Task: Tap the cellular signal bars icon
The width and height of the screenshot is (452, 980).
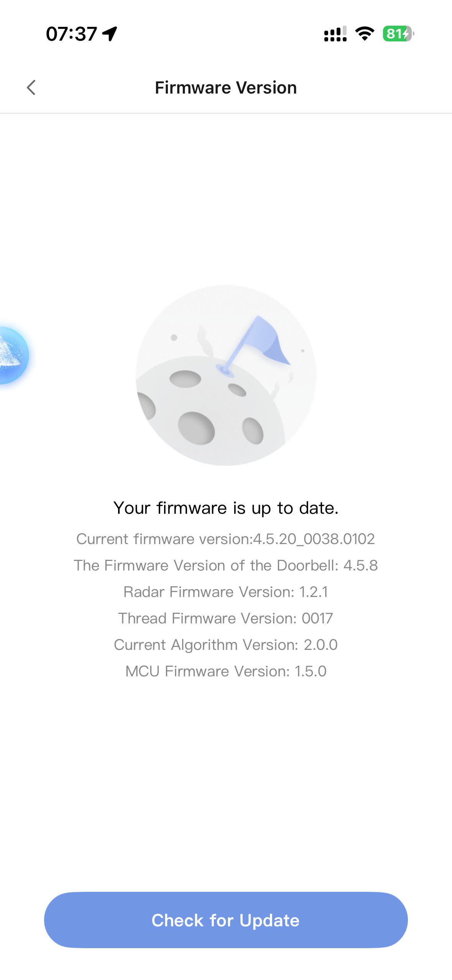Action: (x=335, y=34)
